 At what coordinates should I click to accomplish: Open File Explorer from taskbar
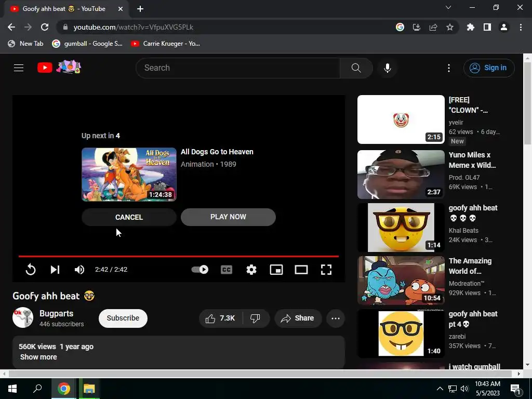(89, 389)
